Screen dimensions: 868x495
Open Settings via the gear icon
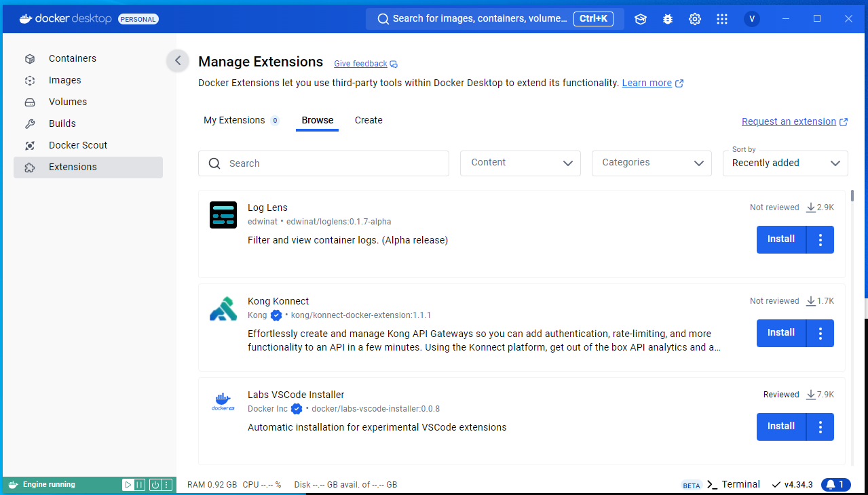[x=695, y=19]
